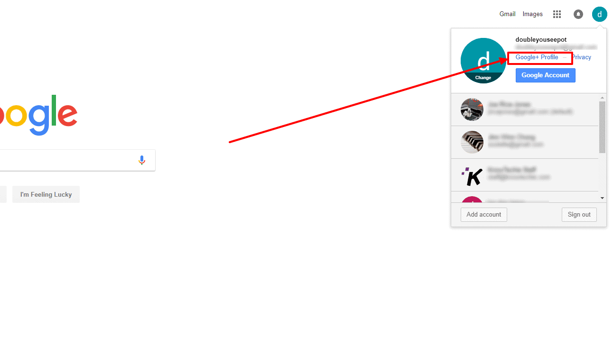This screenshot has width=613, height=364.
Task: Open Gmail from the top bar
Action: coord(507,14)
